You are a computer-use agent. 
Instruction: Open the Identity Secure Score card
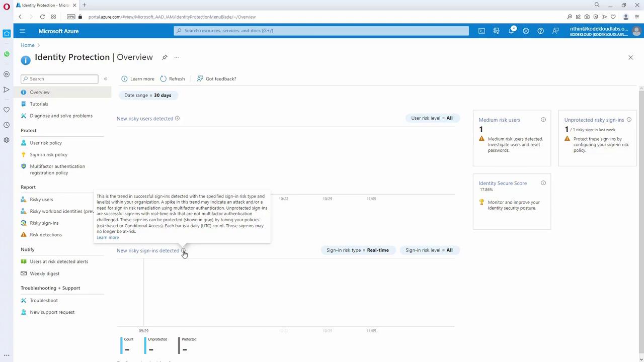coord(512,202)
